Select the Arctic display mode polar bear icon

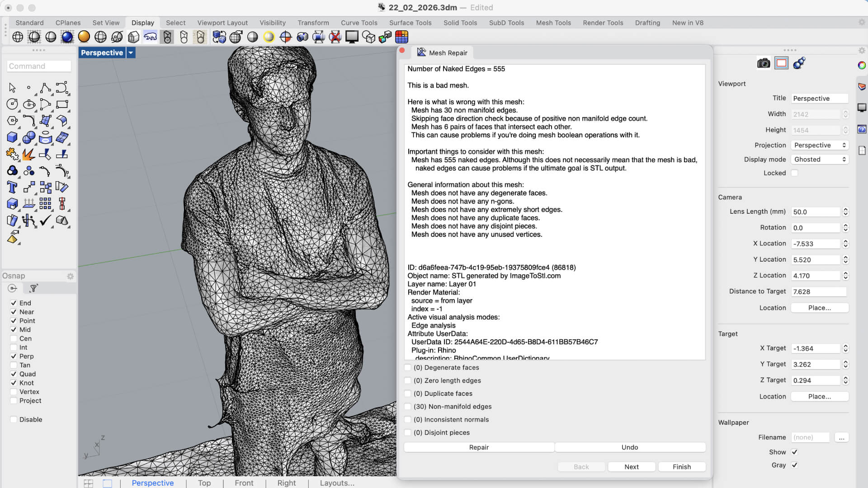151,37
